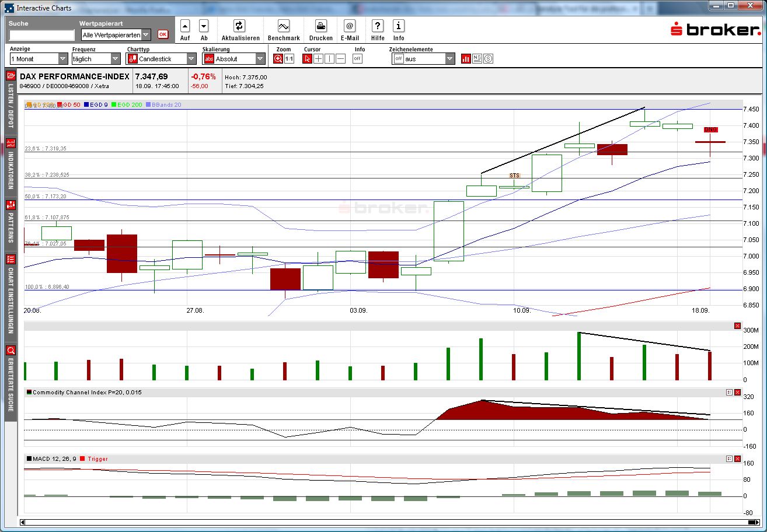Click the 61,8% Fibonacci level label
767x532 pixels.
point(47,218)
